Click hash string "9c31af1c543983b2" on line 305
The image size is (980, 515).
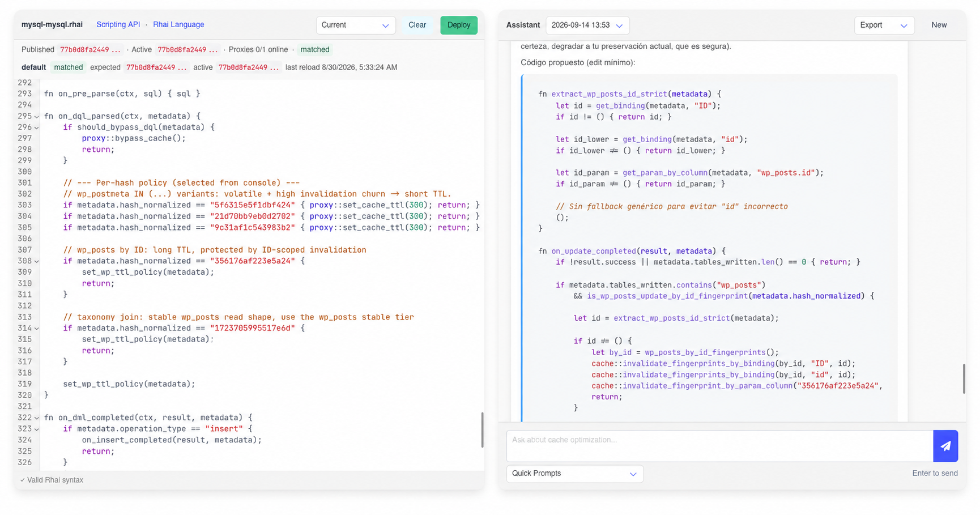(x=253, y=228)
